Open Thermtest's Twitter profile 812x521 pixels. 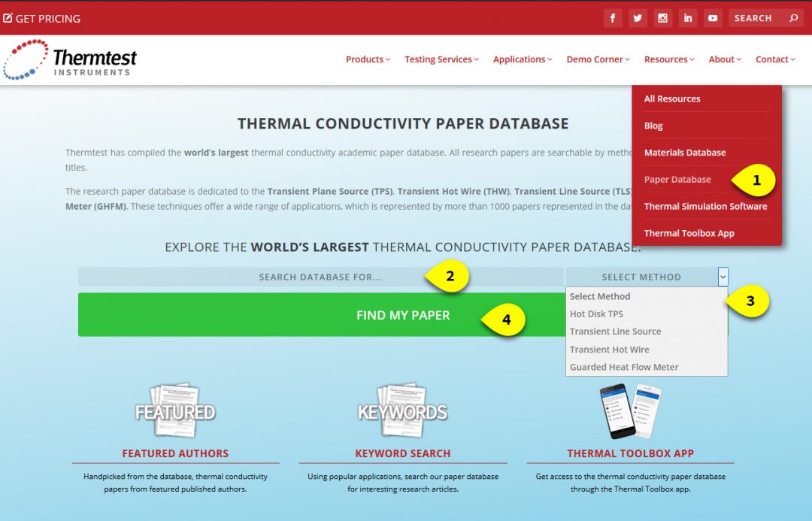pyautogui.click(x=638, y=17)
